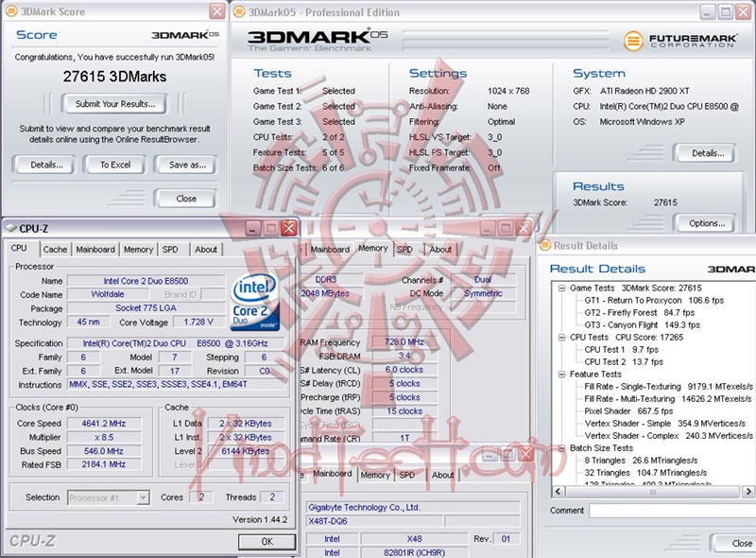Open About tab in front CPU-Z window
The height and width of the screenshot is (558, 756).
(x=206, y=250)
